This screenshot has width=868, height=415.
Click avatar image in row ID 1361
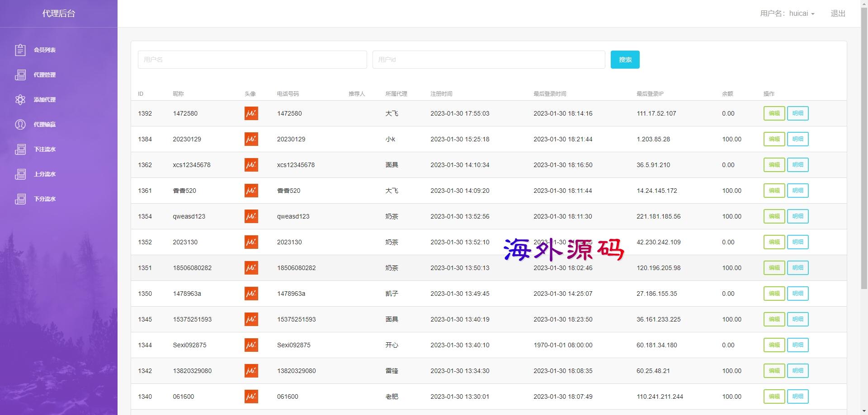[251, 191]
